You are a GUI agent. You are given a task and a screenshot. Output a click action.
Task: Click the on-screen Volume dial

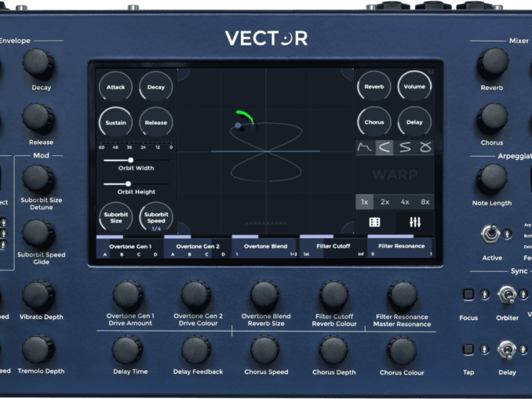click(414, 86)
